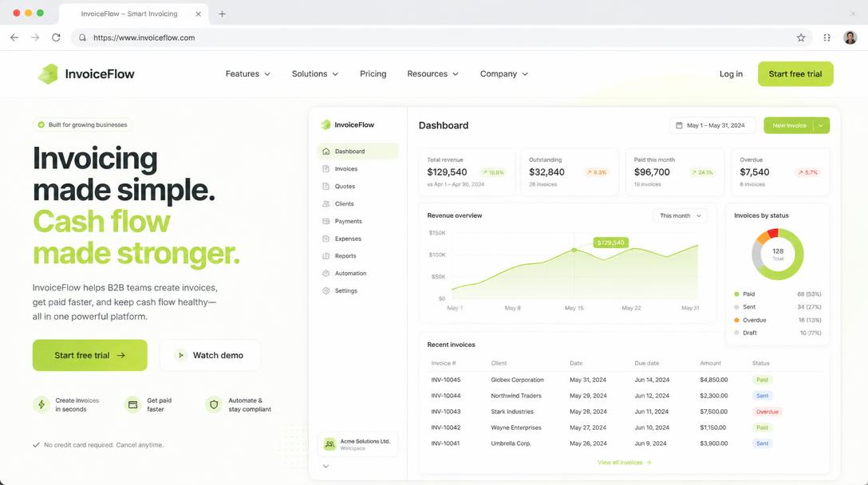Click Wayne Enterprises client name

click(516, 428)
